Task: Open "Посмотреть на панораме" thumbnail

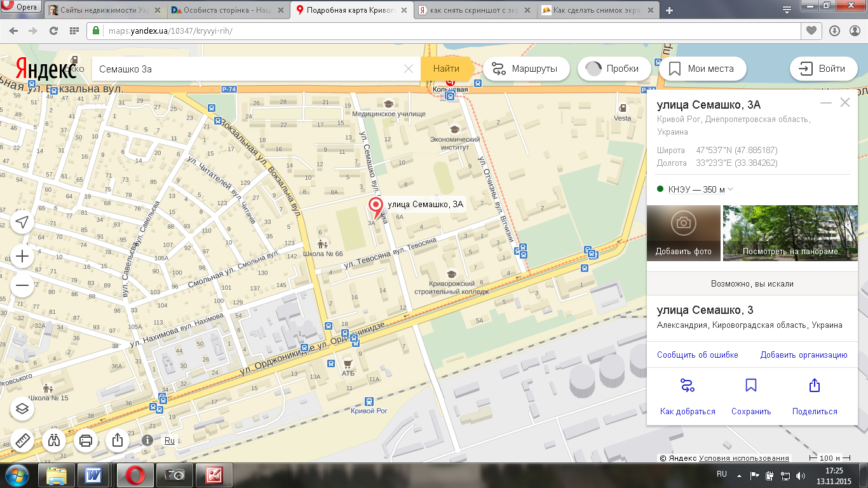Action: (x=790, y=233)
